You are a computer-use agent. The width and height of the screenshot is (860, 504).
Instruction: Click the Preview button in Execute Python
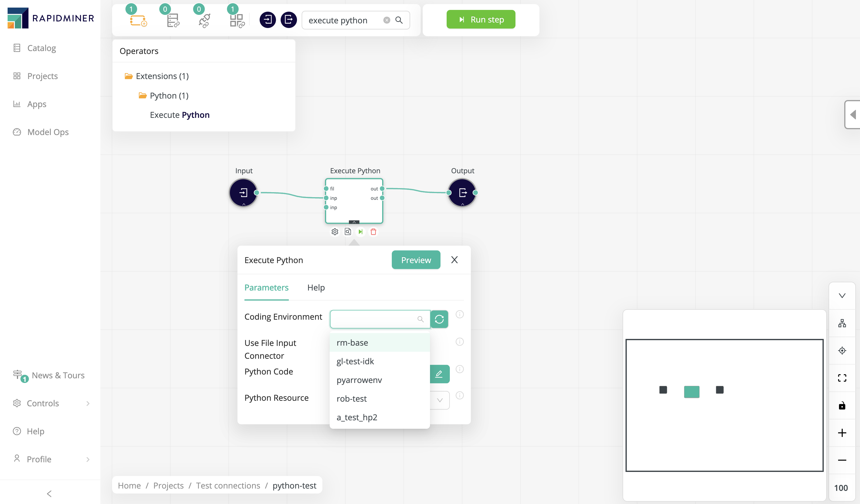pyautogui.click(x=416, y=260)
